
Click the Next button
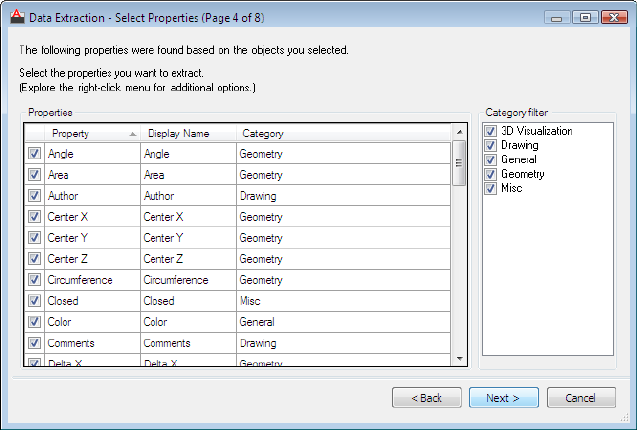pyautogui.click(x=503, y=398)
